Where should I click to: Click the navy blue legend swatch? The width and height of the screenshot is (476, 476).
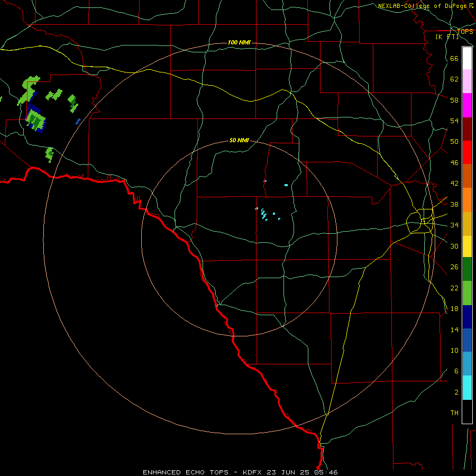467,317
